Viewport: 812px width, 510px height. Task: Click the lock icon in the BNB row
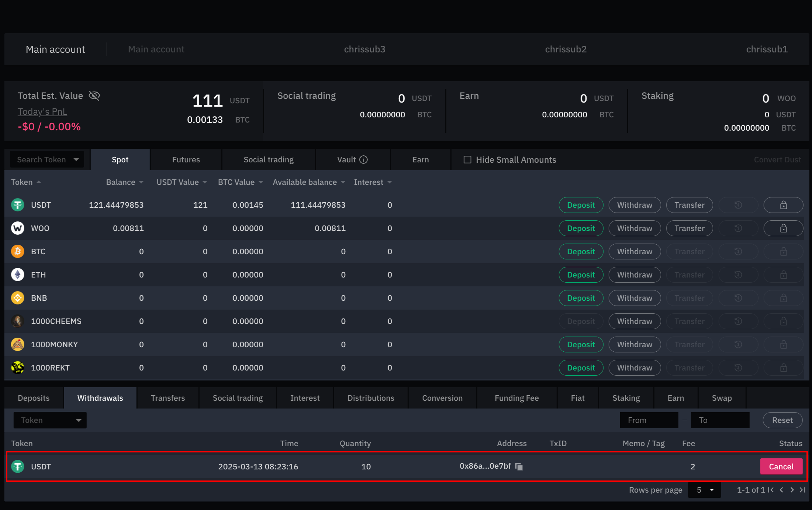coord(783,298)
